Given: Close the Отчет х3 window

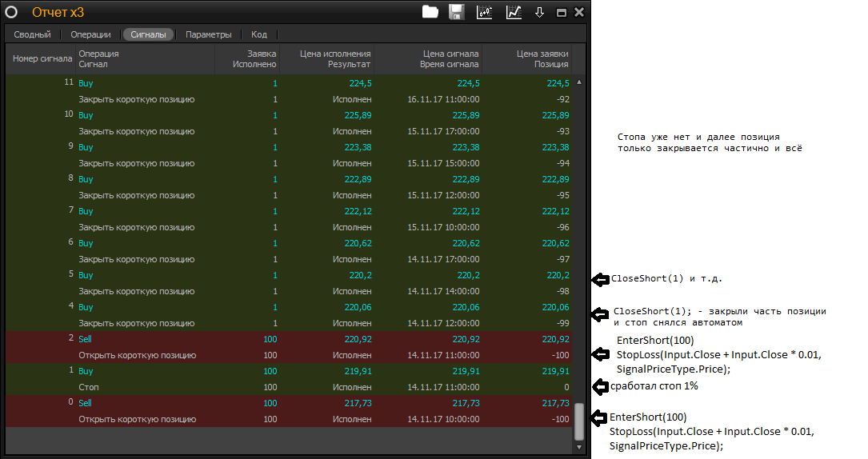Looking at the screenshot, I should pos(578,12).
